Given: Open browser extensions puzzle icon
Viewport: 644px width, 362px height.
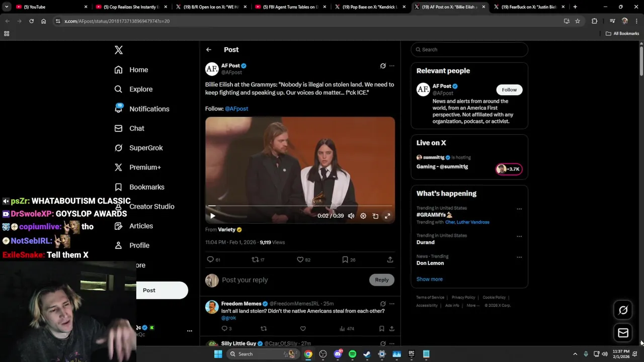Looking at the screenshot, I should [595, 21].
